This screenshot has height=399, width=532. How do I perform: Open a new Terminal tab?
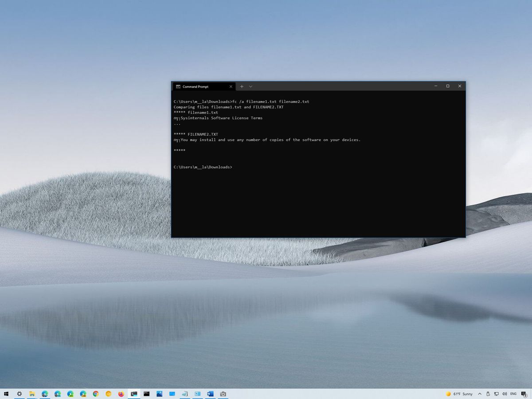[242, 86]
